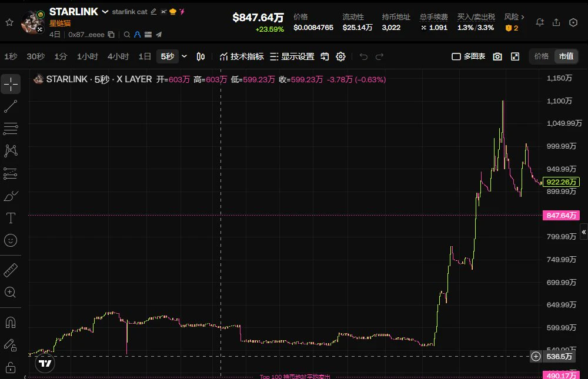Open the 技术指标 indicators menu
The image size is (588, 379).
[x=242, y=56]
